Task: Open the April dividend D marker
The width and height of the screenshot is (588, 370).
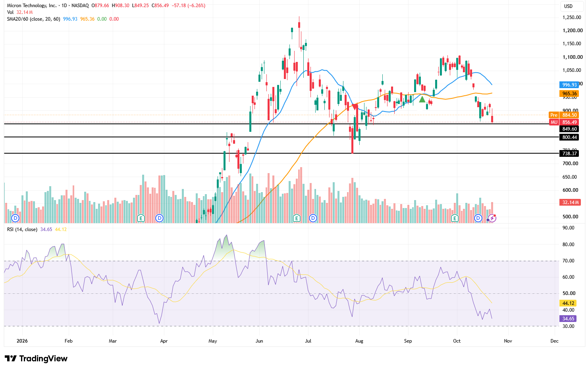Action: coord(159,218)
